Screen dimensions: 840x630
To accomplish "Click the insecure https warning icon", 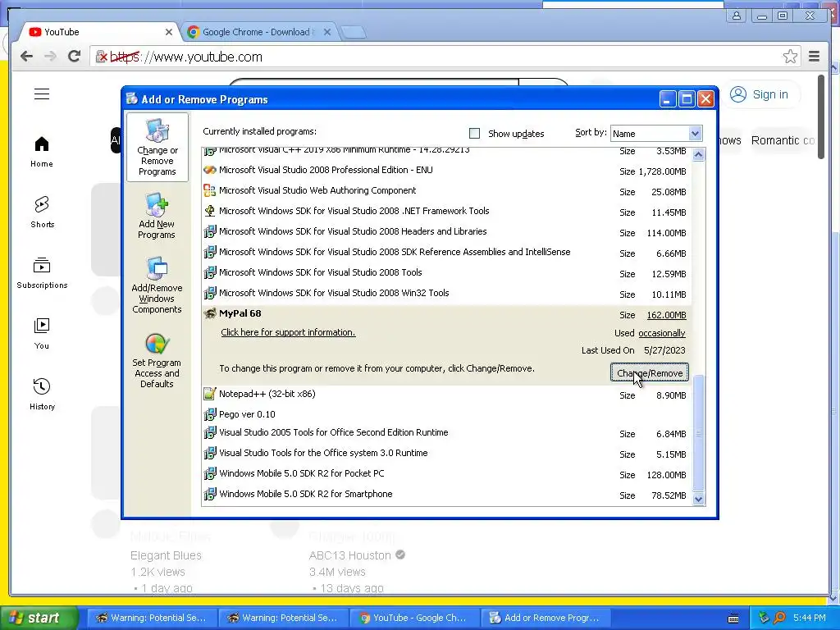I will pos(101,57).
